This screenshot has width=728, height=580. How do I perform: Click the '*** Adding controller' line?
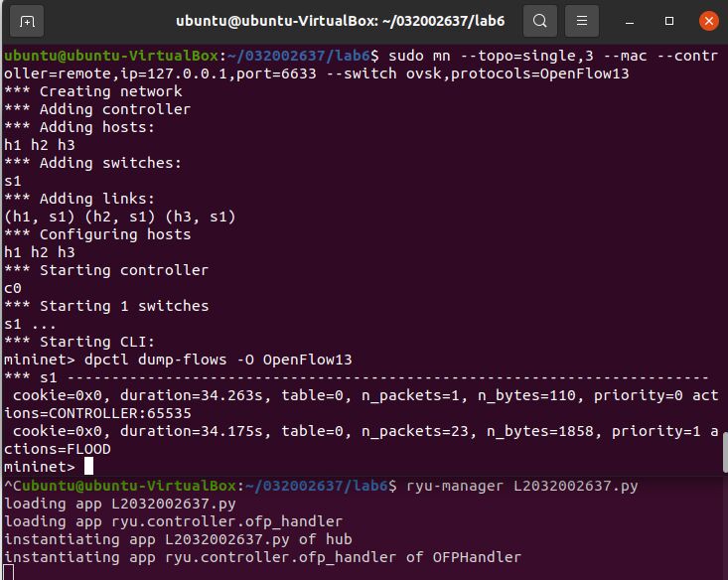pyautogui.click(x=97, y=109)
